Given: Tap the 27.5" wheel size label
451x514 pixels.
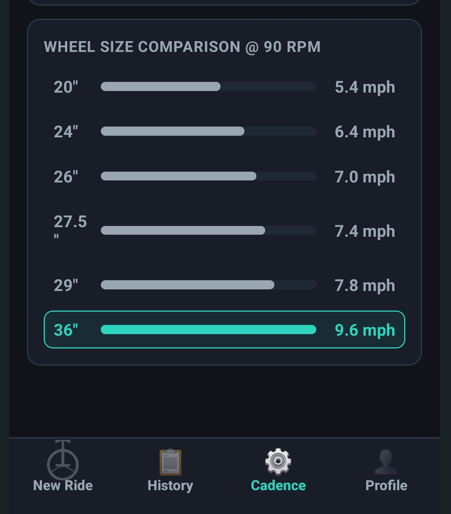Looking at the screenshot, I should point(70,227).
